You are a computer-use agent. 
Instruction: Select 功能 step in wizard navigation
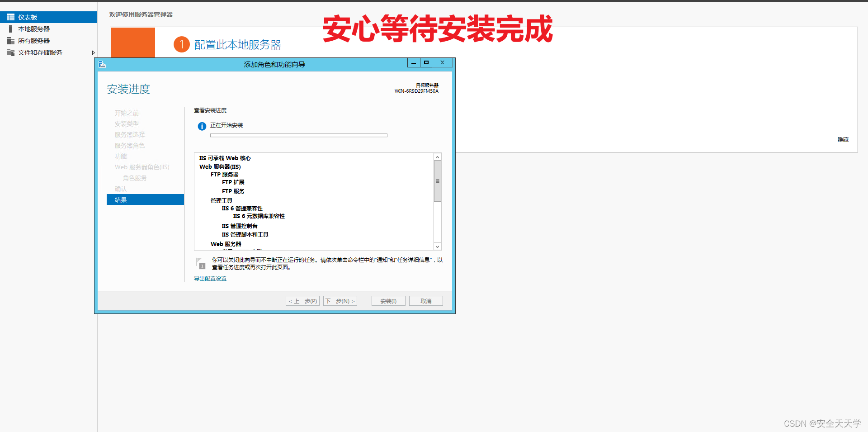coord(121,157)
